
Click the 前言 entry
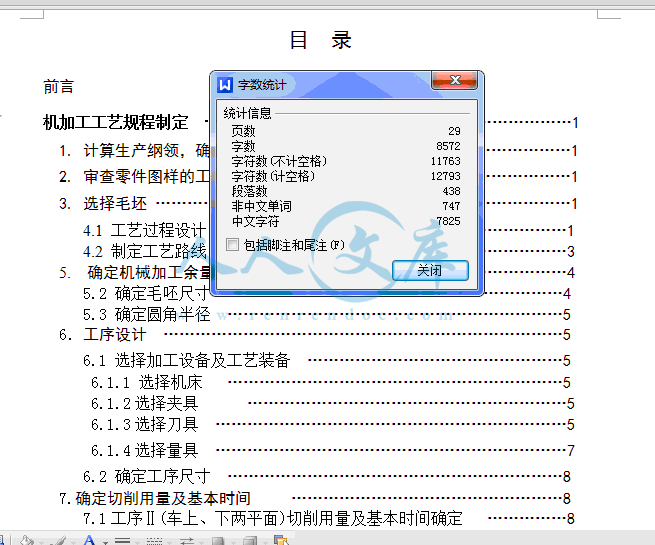[58, 87]
